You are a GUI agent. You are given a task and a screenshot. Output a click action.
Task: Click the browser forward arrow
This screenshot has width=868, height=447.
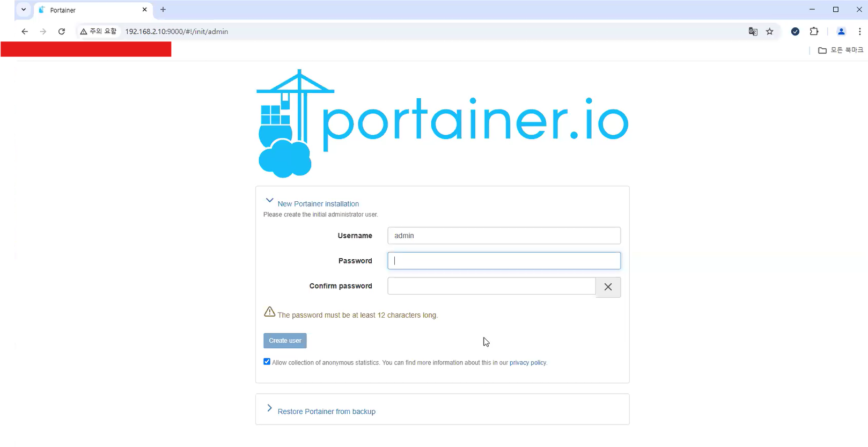[43, 32]
